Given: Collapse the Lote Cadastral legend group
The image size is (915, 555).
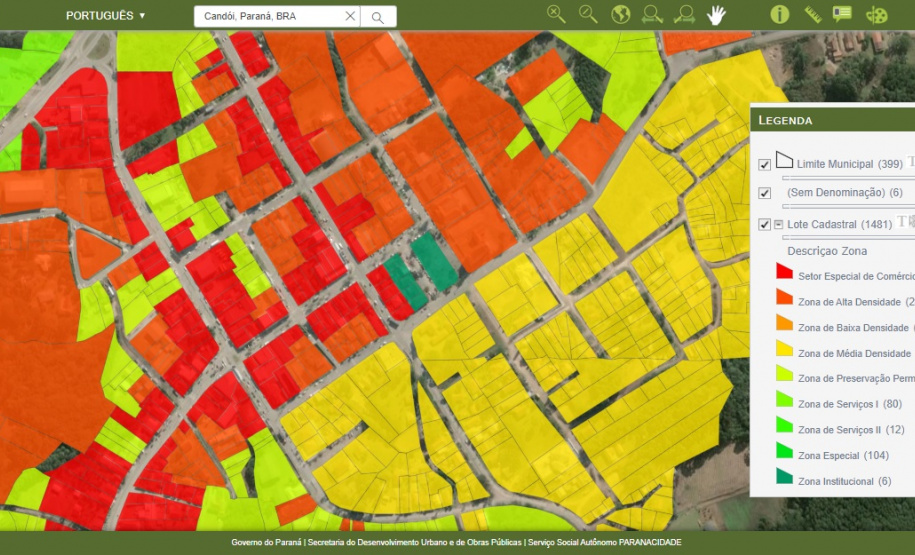Looking at the screenshot, I should pyautogui.click(x=779, y=225).
